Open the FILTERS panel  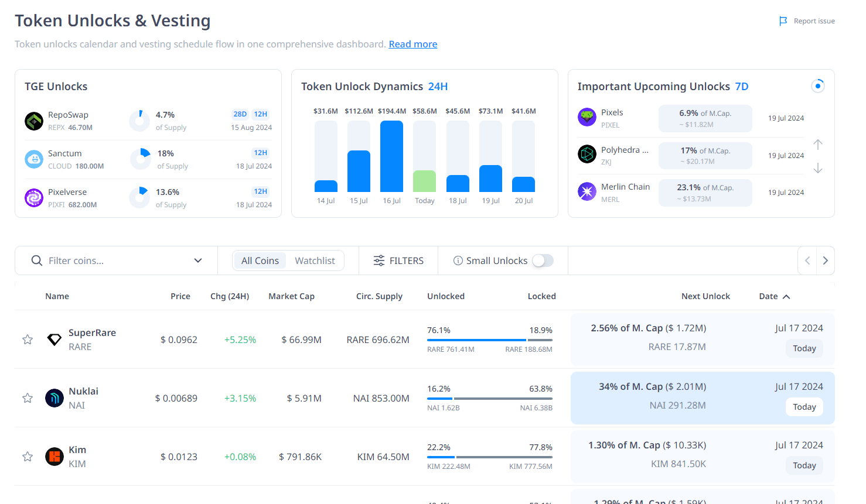[x=398, y=260]
